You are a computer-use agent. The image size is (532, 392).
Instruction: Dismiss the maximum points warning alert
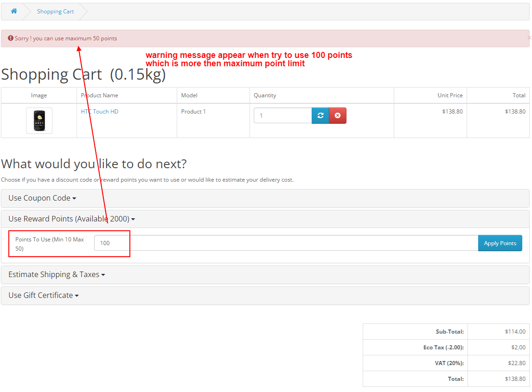coord(529,38)
